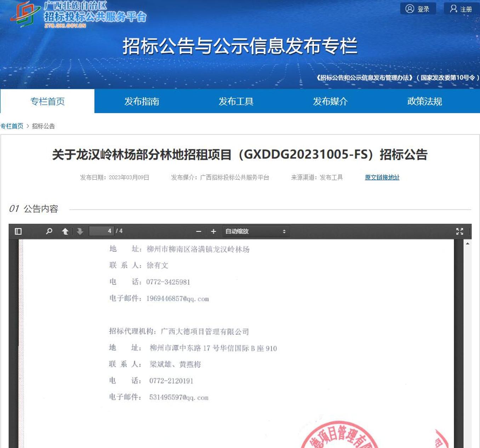The image size is (480, 448).
Task: Follow the 原文链接地址 link
Action: (382, 177)
